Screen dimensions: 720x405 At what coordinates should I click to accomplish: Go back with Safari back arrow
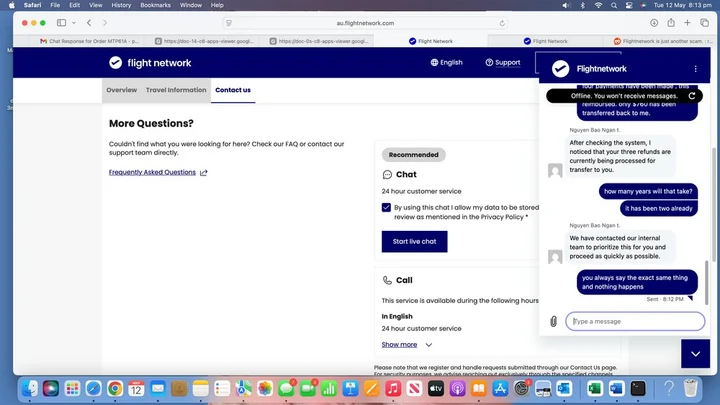tap(89, 22)
